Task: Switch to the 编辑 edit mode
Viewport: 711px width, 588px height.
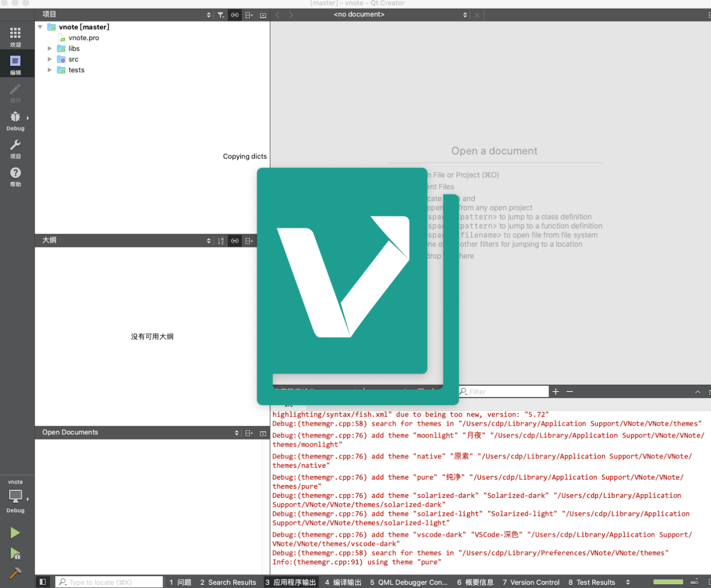Action: pos(15,65)
